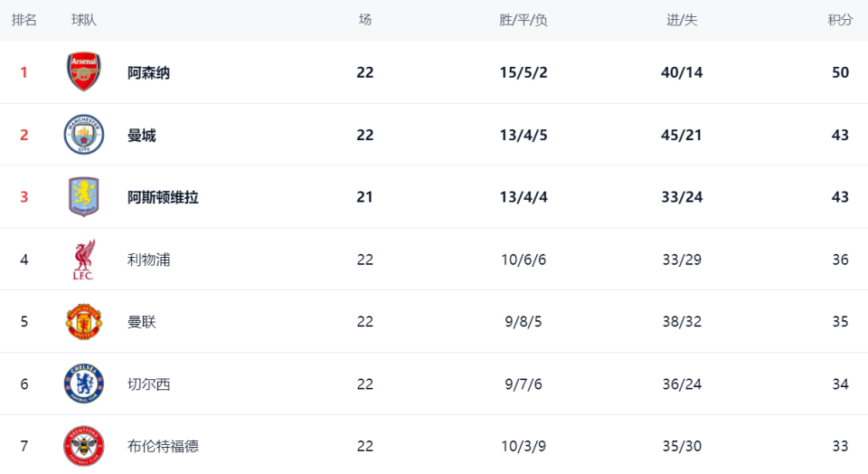Viewport: 868px width, 474px height.
Task: Click the Brentford bee crest icon
Action: pyautogui.click(x=84, y=446)
